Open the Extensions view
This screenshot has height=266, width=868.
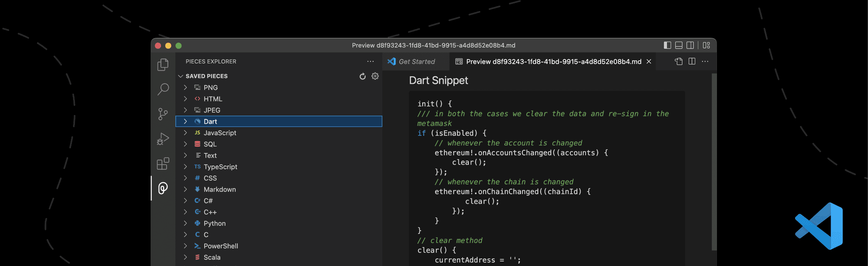(163, 164)
